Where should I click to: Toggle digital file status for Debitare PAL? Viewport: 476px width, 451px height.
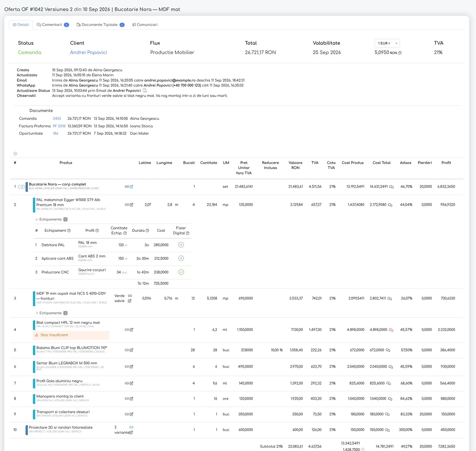point(181,245)
